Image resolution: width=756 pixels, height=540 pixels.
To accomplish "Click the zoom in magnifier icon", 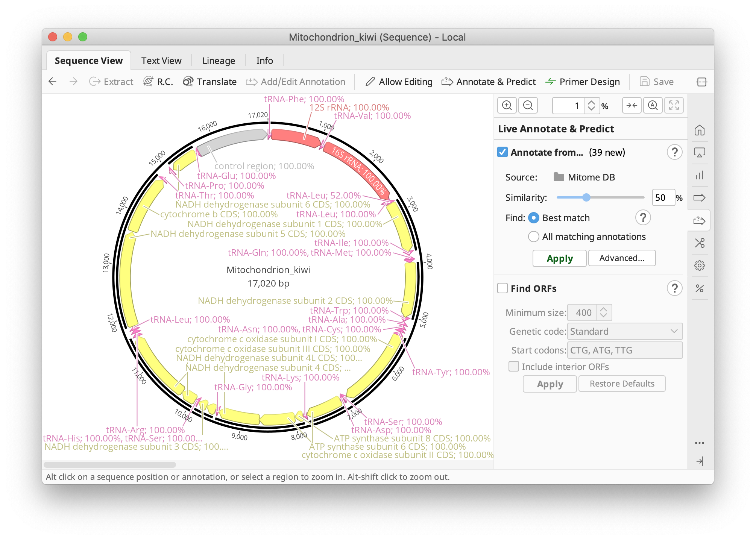I will tap(507, 106).
